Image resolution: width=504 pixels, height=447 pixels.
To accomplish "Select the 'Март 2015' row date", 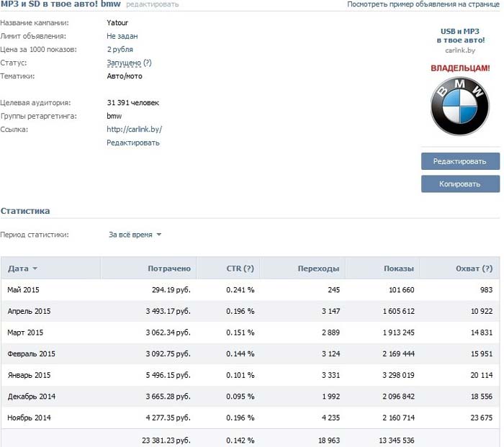I will click(25, 333).
